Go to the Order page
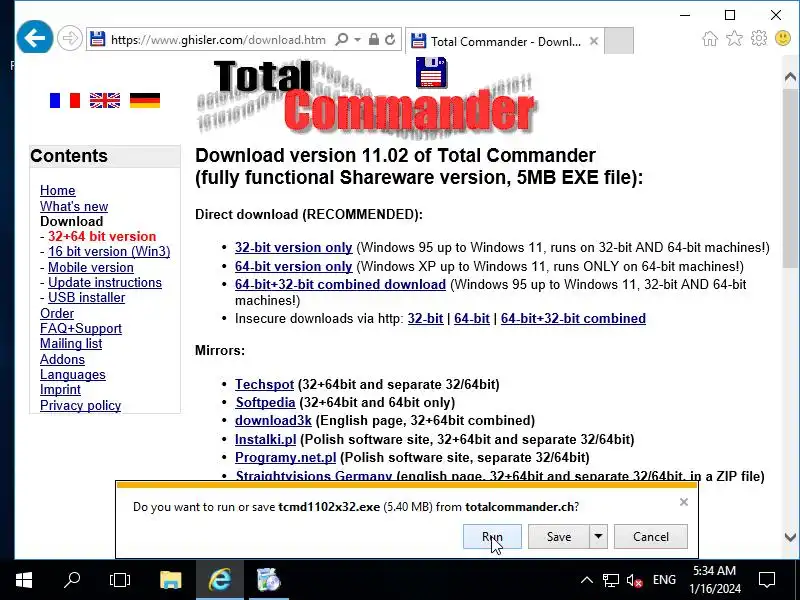This screenshot has width=800, height=600. pyautogui.click(x=57, y=313)
